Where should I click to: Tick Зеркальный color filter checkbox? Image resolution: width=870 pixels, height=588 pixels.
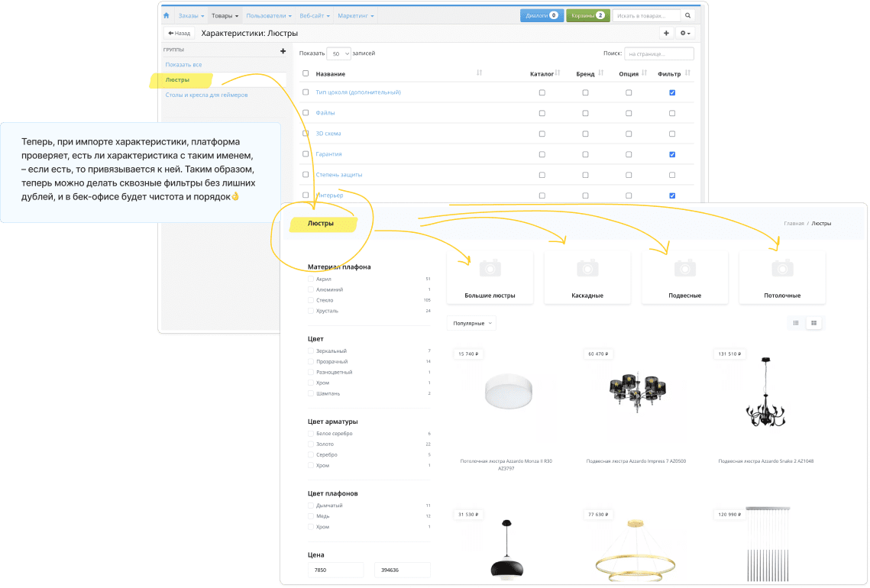[311, 351]
